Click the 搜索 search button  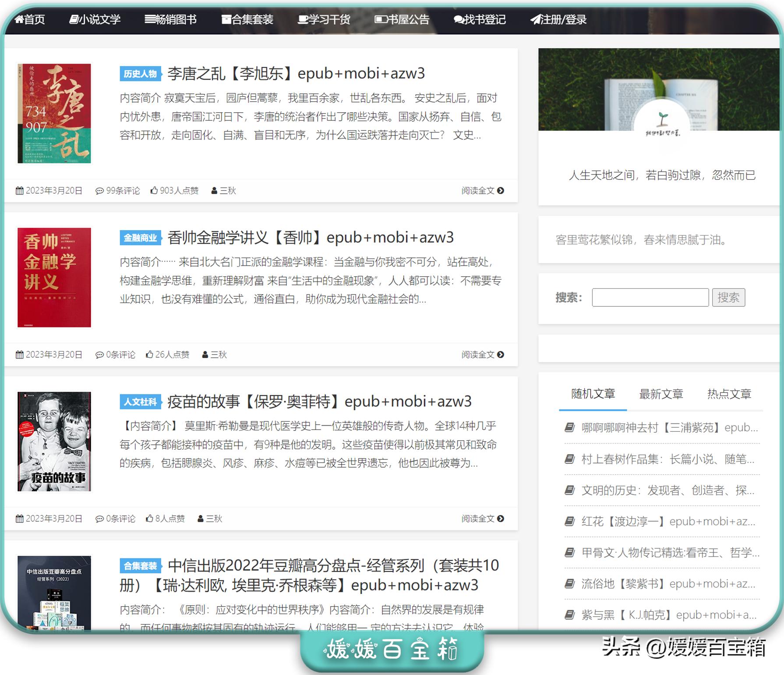point(729,298)
